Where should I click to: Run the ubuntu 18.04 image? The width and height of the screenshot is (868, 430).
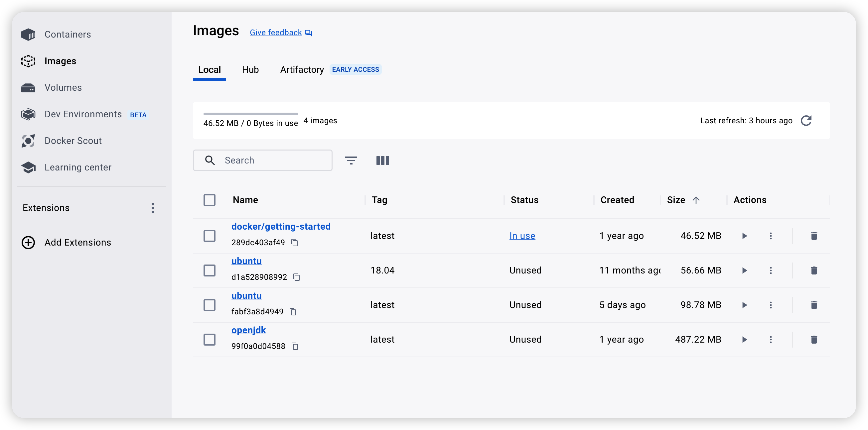(744, 270)
